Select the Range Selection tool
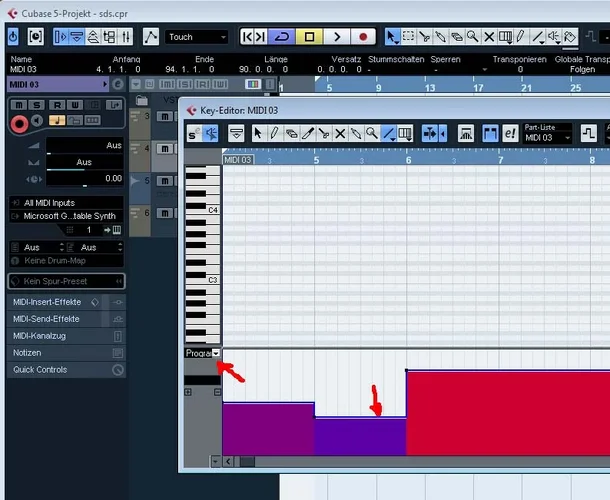Screen dimensions: 610x500 click(408, 37)
